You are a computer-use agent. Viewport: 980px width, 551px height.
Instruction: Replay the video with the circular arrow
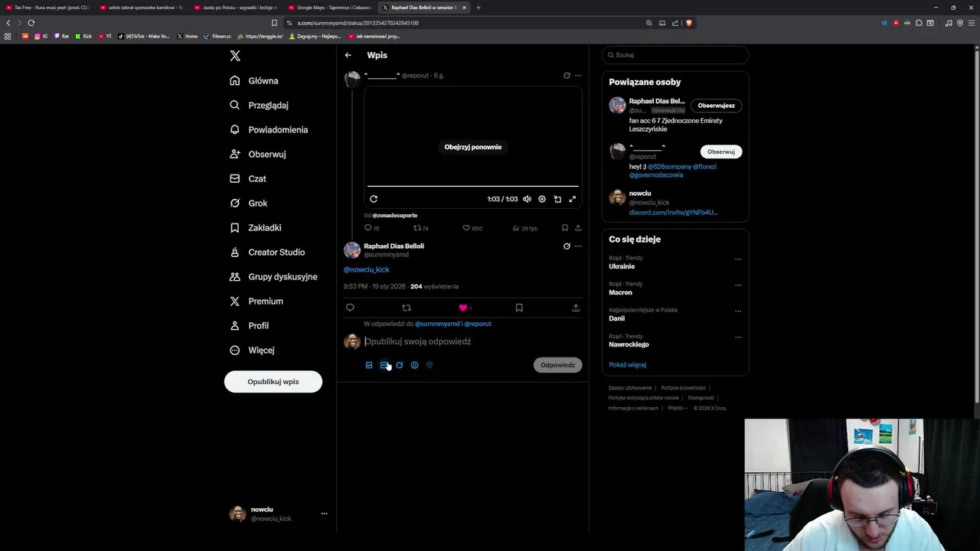[374, 199]
